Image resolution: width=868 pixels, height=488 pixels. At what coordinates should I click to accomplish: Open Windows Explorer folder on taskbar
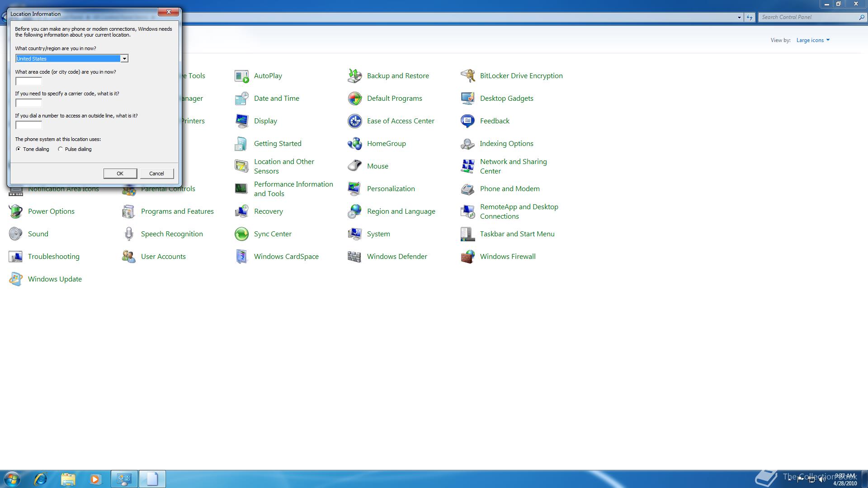68,479
